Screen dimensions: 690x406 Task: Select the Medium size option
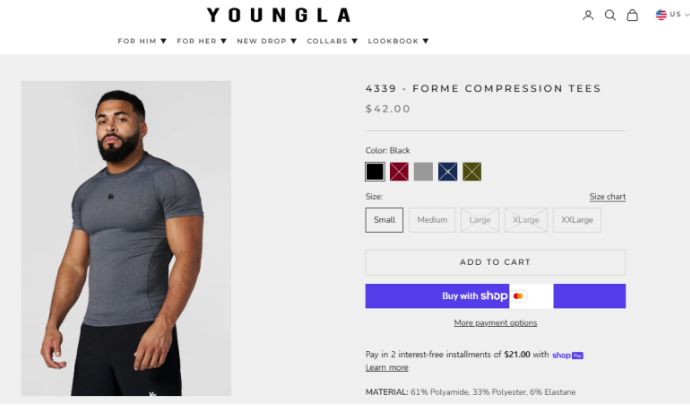(432, 220)
